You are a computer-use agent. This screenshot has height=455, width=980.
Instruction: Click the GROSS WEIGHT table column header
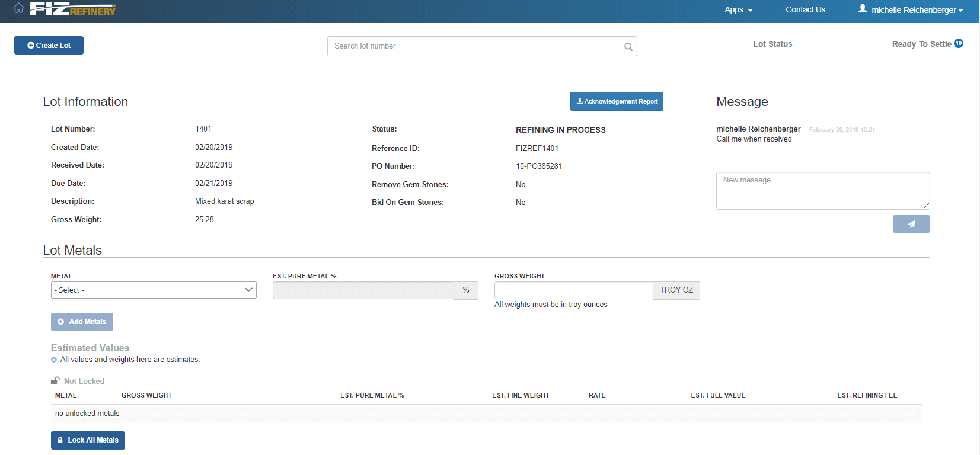click(146, 395)
